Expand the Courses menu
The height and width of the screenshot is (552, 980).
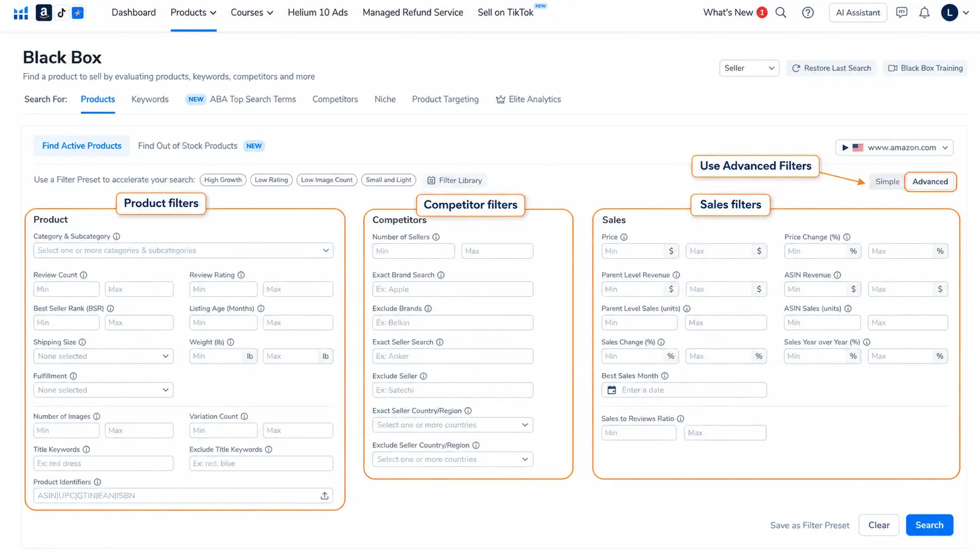[252, 12]
